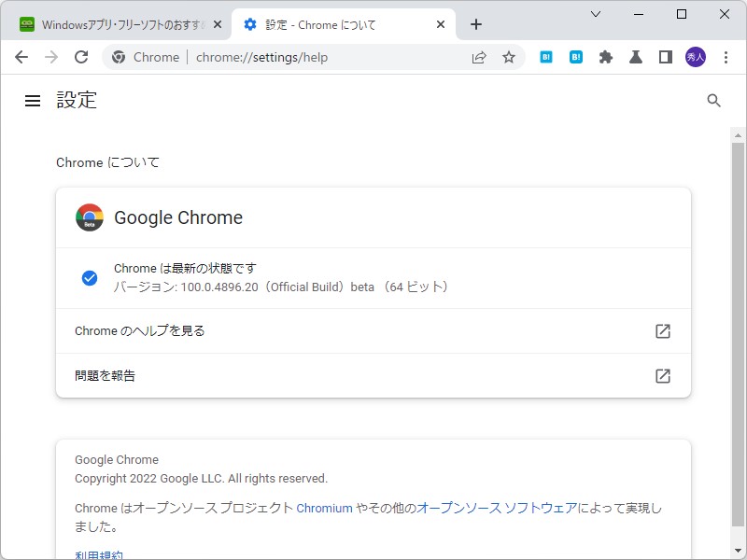The height and width of the screenshot is (560, 747).
Task: Open the side panel icon
Action: click(665, 57)
